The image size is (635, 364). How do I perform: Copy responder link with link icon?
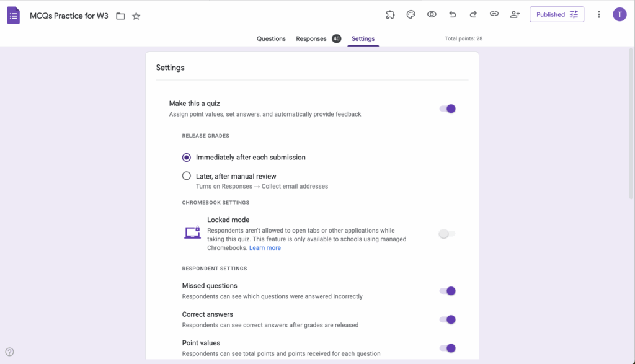(494, 14)
